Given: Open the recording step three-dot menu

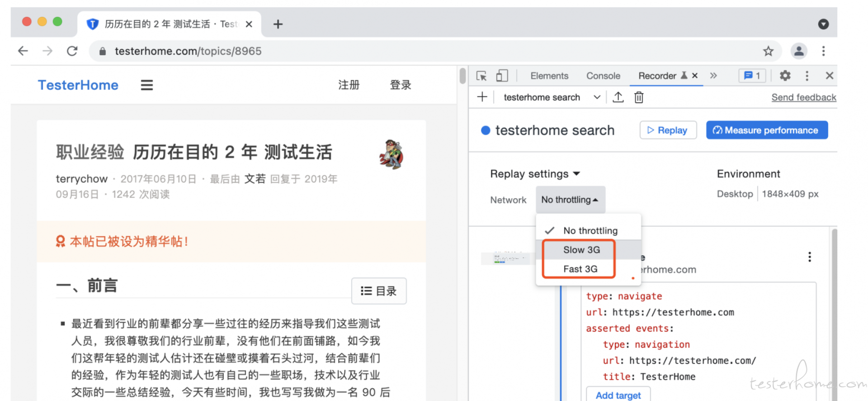Looking at the screenshot, I should (810, 257).
